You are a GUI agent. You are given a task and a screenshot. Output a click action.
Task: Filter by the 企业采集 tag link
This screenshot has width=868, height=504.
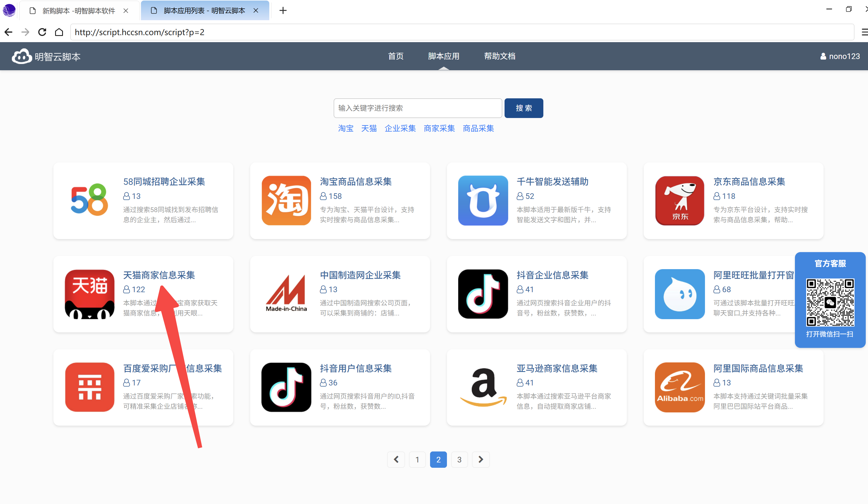click(x=400, y=128)
